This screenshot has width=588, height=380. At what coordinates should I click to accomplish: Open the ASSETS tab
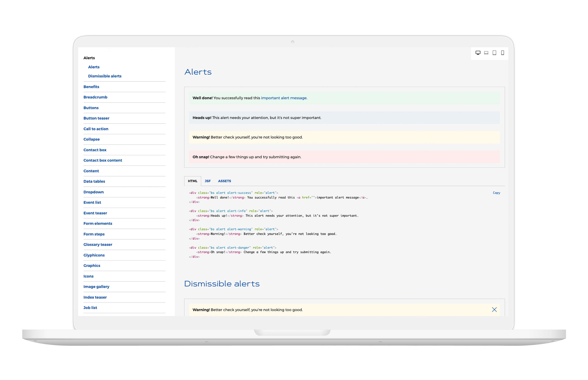pyautogui.click(x=225, y=181)
